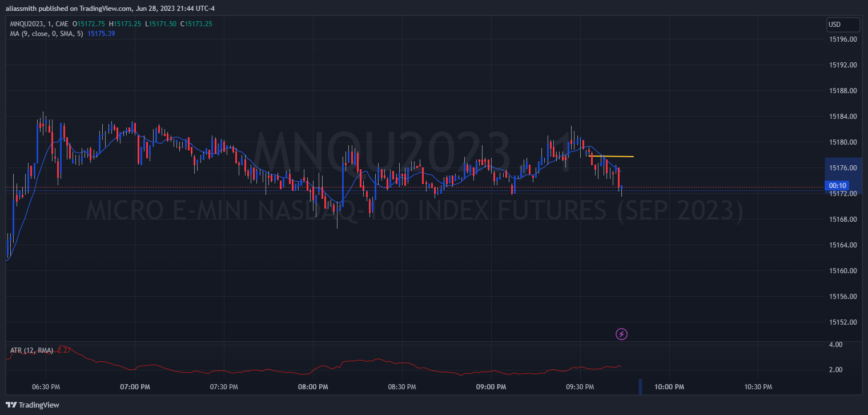Click the 15172.00 price axis label
Image resolution: width=868 pixels, height=415 pixels.
843,194
